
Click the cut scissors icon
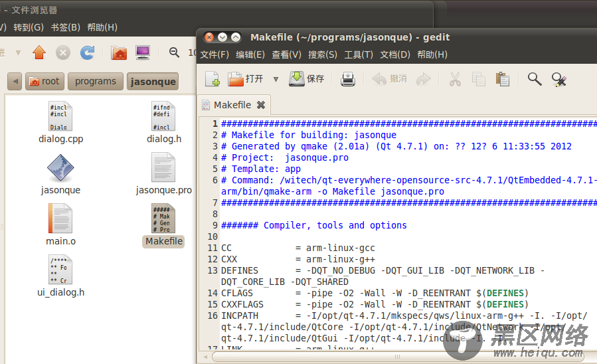455,79
